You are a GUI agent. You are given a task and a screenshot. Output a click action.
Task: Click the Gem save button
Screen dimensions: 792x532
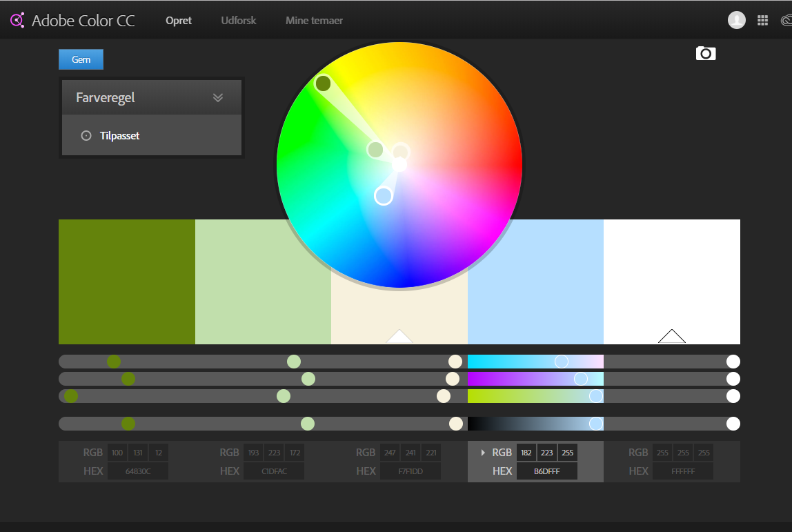click(81, 59)
